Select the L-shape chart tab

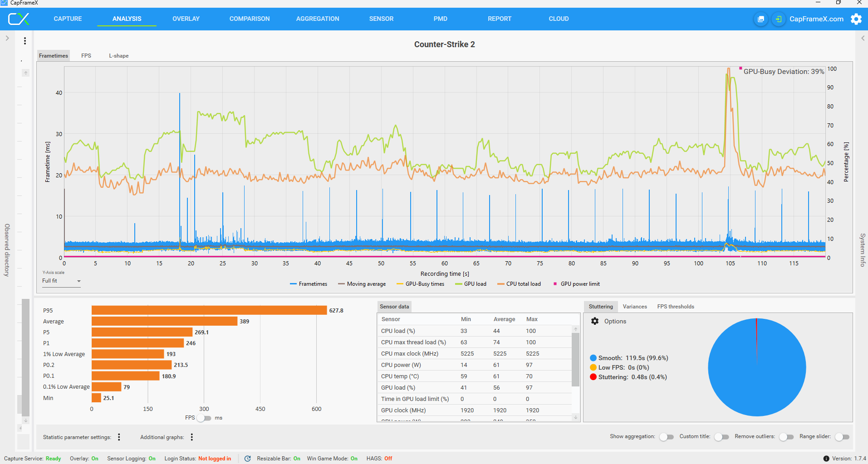point(118,56)
